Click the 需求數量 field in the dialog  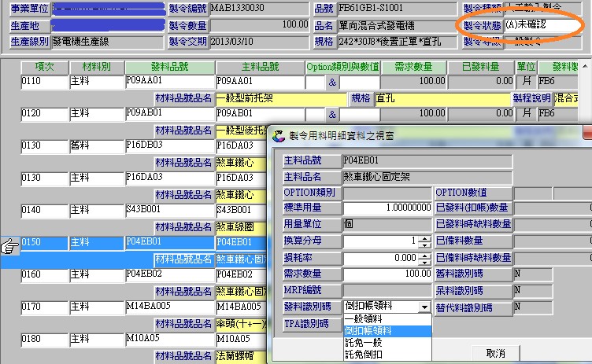click(387, 273)
